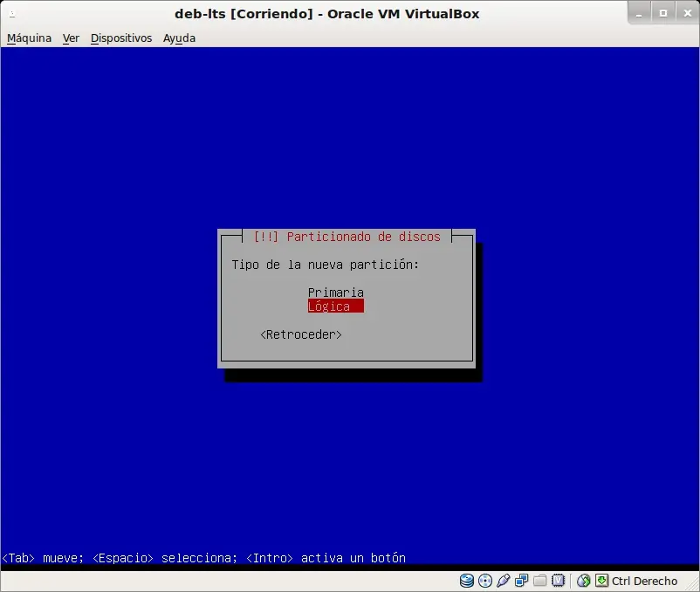This screenshot has height=592, width=700.
Task: Select the highlighted Lógica option
Action: tap(336, 306)
